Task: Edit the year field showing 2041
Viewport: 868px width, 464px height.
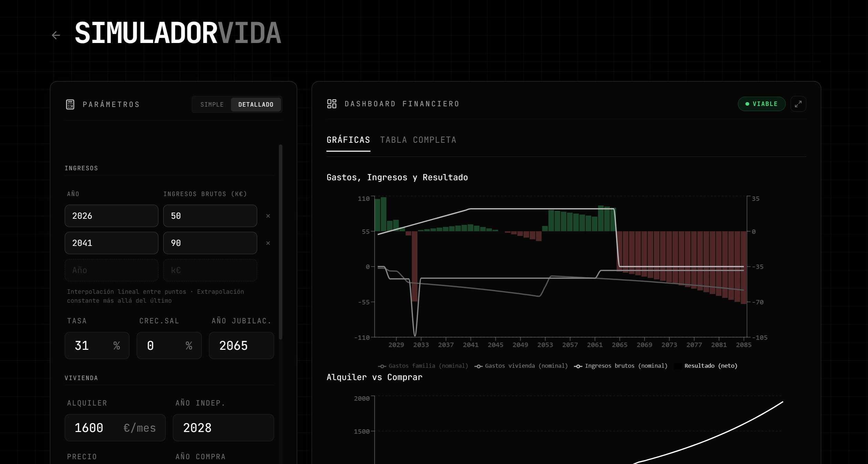Action: 112,243
